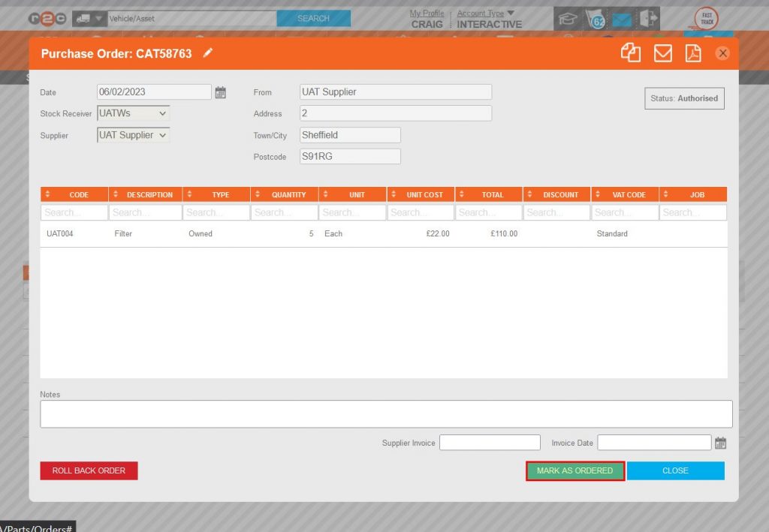Open the calendar picker beside Invoice Date
The height and width of the screenshot is (532, 769).
pos(720,442)
